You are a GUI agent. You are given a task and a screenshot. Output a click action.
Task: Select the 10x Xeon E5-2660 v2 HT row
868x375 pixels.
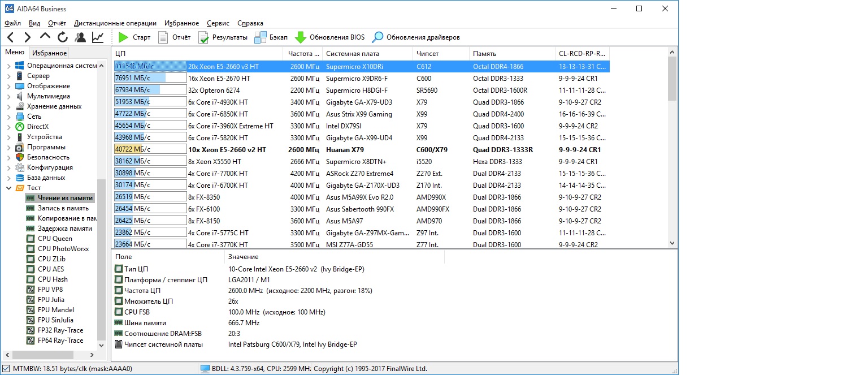[x=361, y=149]
